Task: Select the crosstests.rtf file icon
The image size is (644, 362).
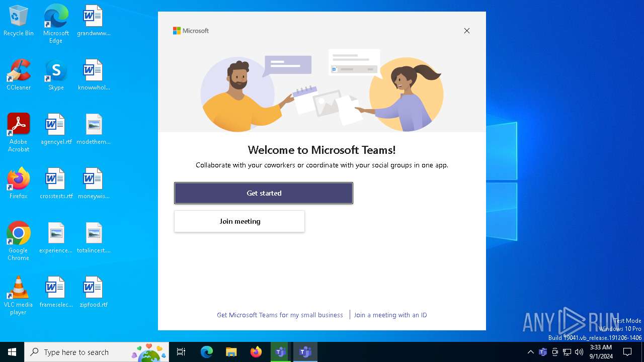Action: (56, 184)
